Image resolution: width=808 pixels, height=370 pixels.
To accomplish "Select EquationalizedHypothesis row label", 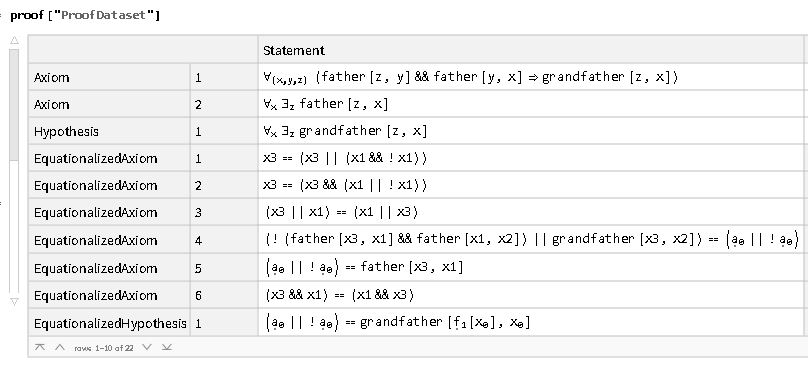I will (x=109, y=324).
